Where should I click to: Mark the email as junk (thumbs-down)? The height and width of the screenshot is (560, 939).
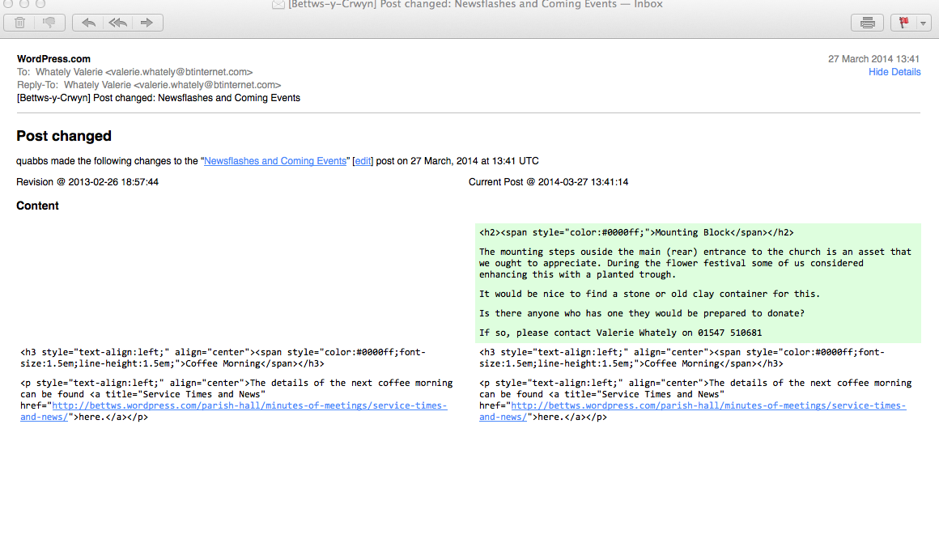[49, 23]
